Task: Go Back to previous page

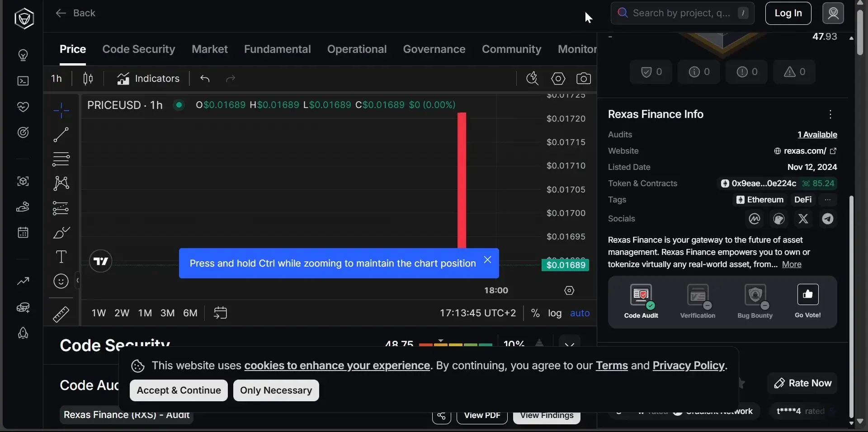Action: click(75, 13)
